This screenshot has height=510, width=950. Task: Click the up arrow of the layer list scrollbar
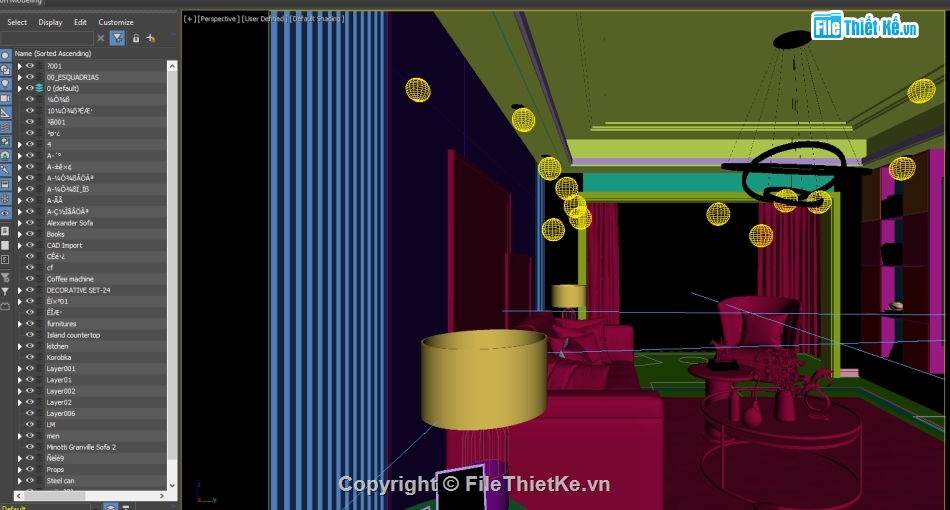click(x=172, y=65)
